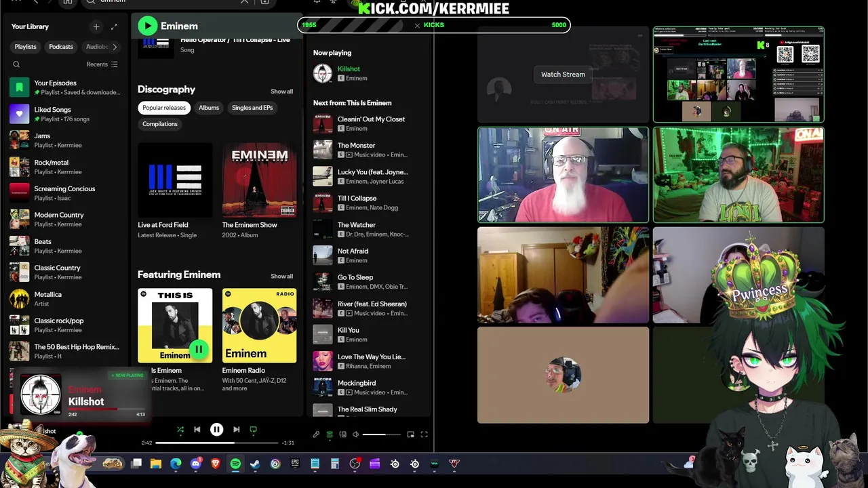Viewport: 868px width, 488px height.
Task: Open The Eminem Show album cover
Action: [259, 180]
